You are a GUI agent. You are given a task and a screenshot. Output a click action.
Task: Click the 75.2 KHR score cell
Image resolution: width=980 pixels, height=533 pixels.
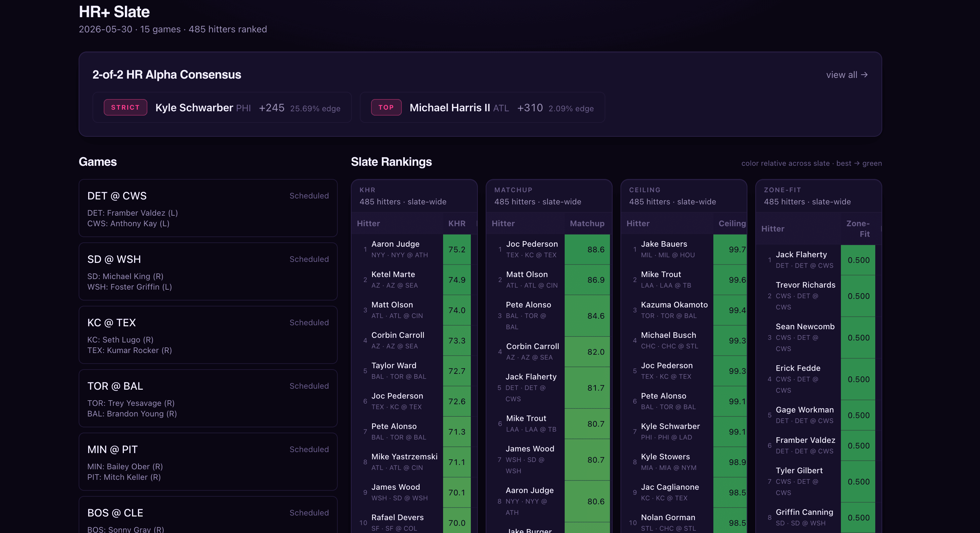457,249
